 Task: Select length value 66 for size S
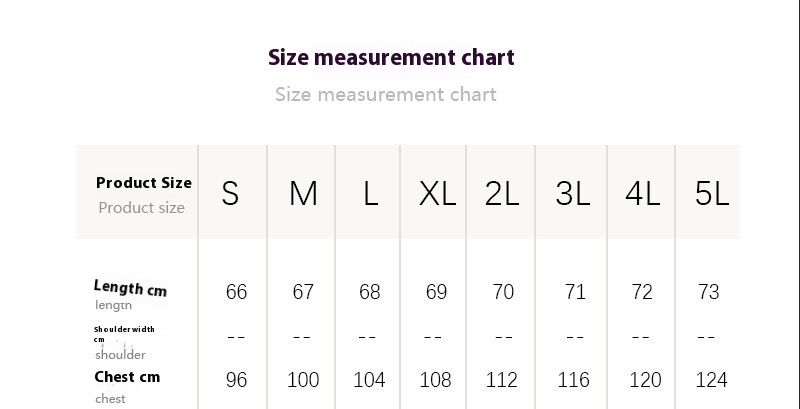236,292
